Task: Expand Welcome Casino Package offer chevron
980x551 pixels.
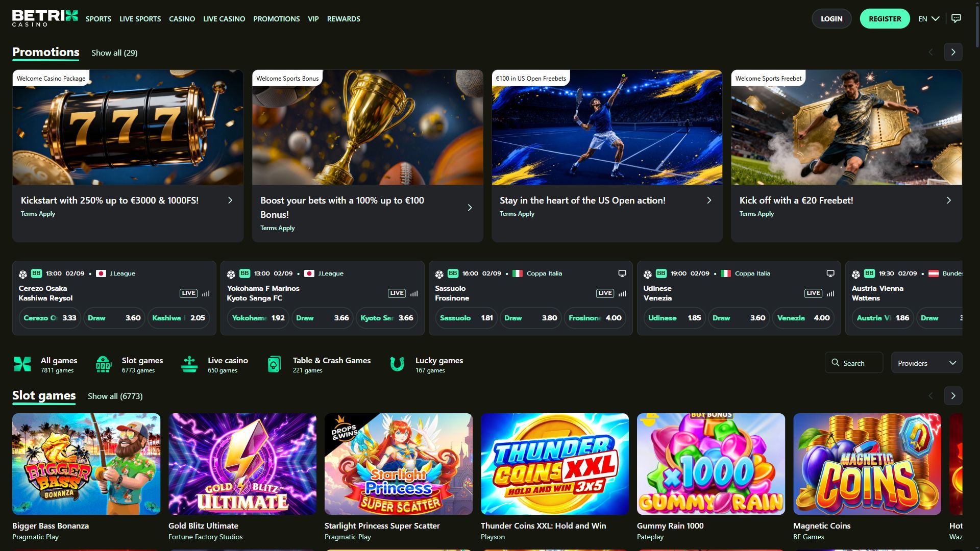Action: click(230, 201)
